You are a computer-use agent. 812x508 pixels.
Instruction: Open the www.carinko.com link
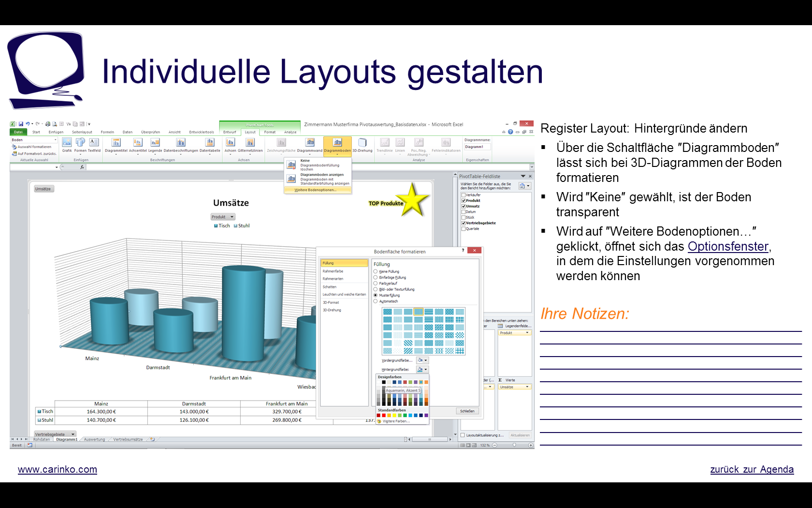(58, 469)
